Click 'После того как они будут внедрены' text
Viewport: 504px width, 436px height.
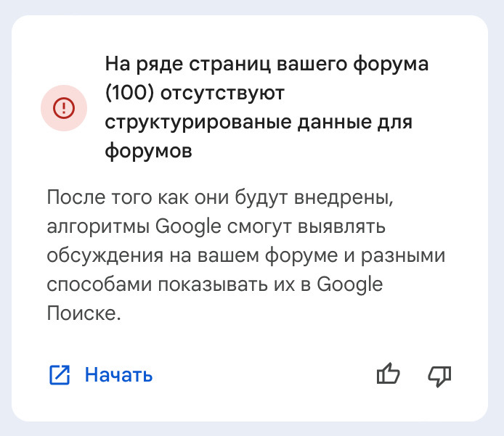click(220, 197)
